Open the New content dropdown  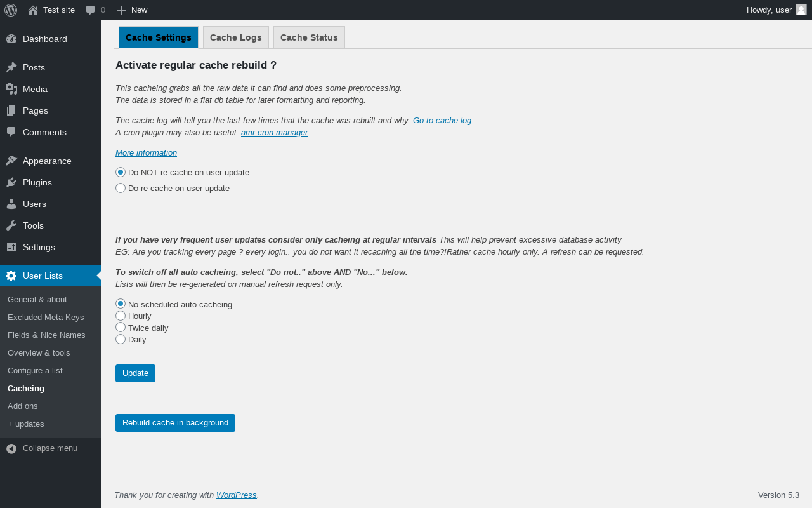tap(132, 10)
